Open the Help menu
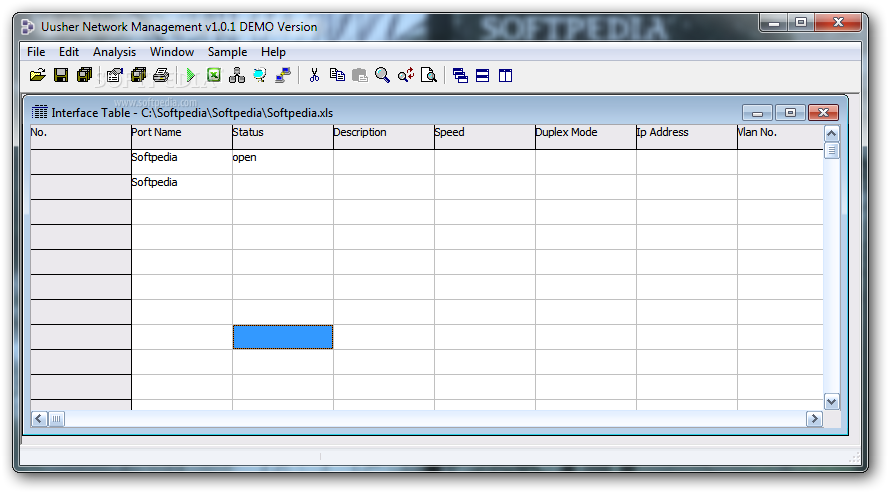The image size is (889, 493). (273, 52)
